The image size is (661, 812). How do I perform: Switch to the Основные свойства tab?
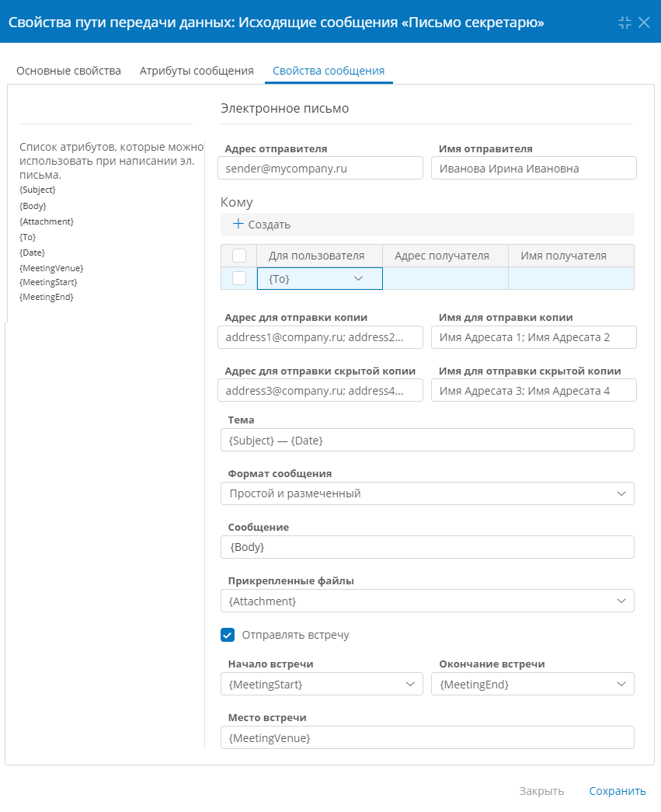pyautogui.click(x=69, y=71)
